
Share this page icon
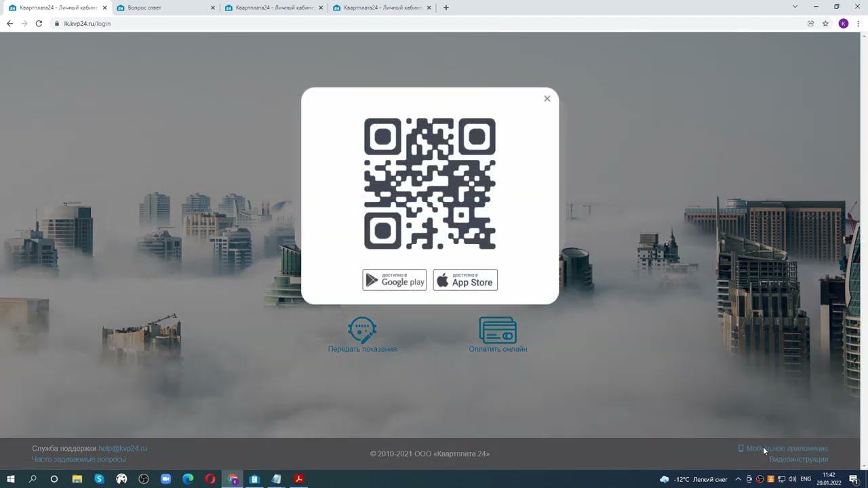tap(810, 23)
